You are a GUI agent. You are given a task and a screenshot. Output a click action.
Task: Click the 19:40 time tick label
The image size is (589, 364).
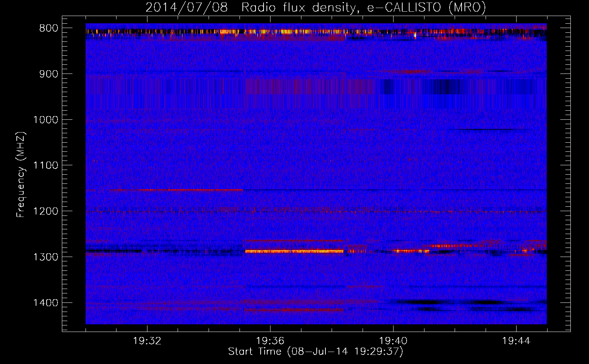[x=393, y=341]
